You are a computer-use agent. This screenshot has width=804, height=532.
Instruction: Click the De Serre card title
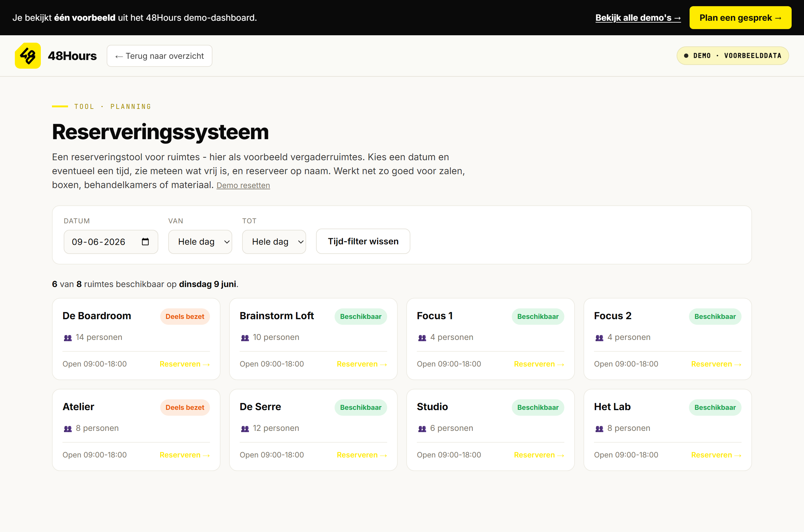(x=260, y=406)
